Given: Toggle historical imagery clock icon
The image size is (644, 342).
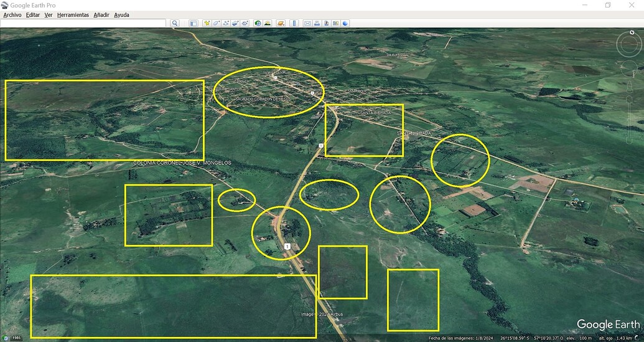Looking at the screenshot, I should click(258, 23).
